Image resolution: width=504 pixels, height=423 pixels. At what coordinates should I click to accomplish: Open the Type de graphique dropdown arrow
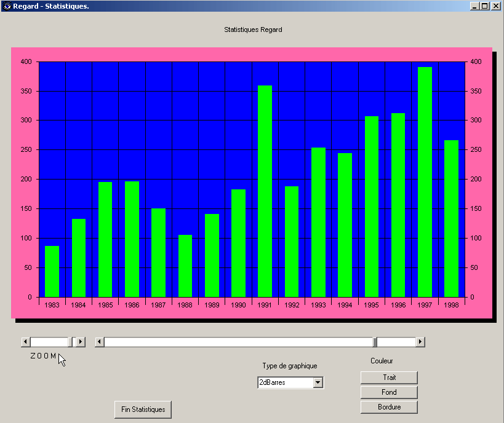318,382
